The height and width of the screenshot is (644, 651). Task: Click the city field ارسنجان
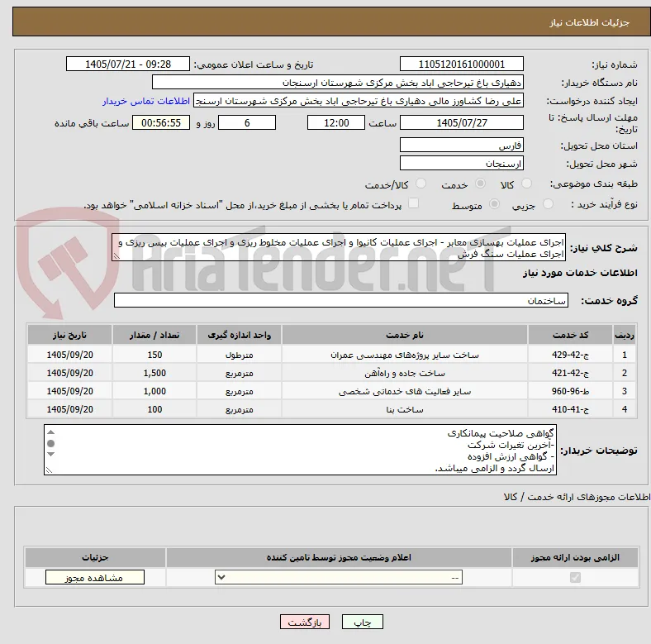(x=461, y=163)
